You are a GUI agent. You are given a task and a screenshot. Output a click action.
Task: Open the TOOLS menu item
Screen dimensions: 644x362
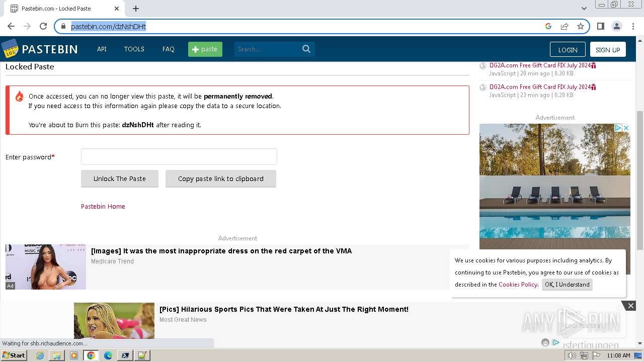(134, 49)
